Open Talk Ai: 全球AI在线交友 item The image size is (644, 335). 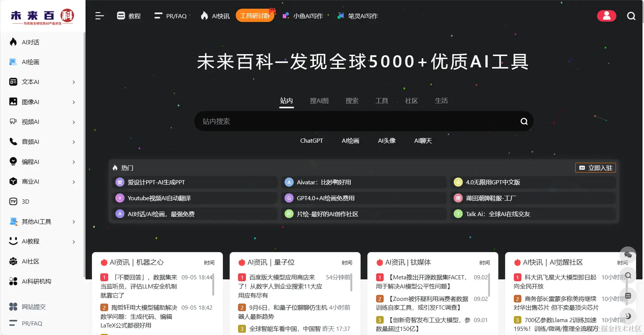(533, 214)
